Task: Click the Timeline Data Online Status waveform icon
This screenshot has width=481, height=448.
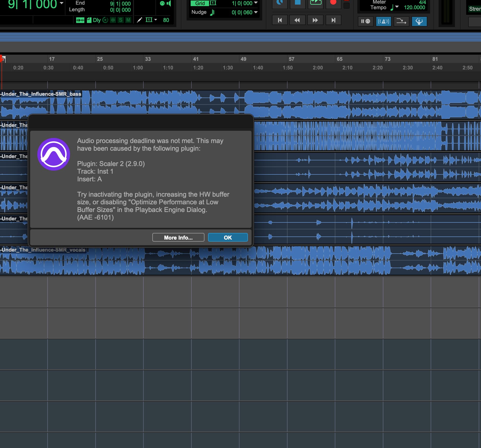Action: coord(80,20)
